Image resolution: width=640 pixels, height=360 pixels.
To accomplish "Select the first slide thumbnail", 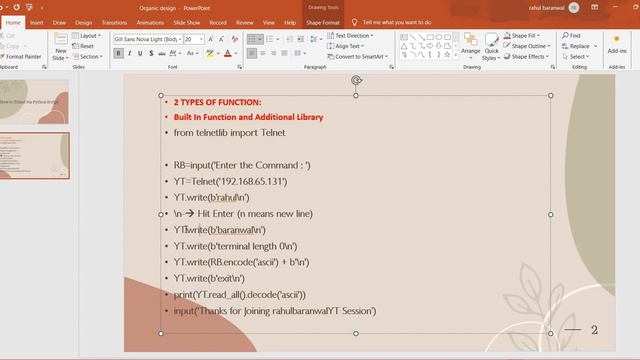I will [x=34, y=102].
